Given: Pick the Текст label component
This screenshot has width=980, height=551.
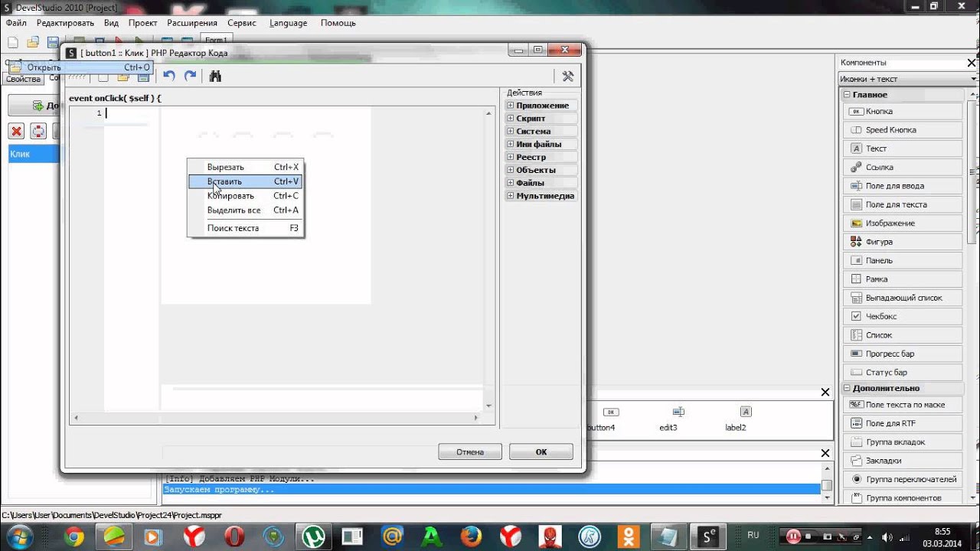Looking at the screenshot, I should click(903, 148).
